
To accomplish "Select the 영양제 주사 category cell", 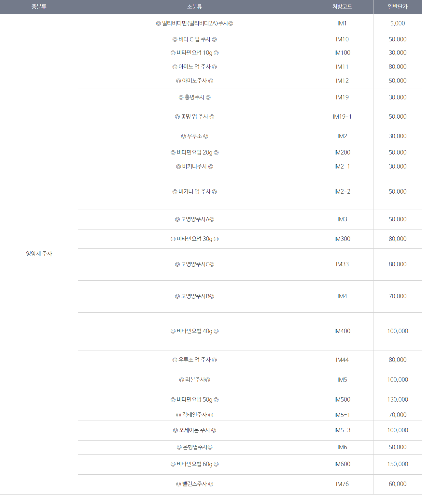I will point(39,254).
